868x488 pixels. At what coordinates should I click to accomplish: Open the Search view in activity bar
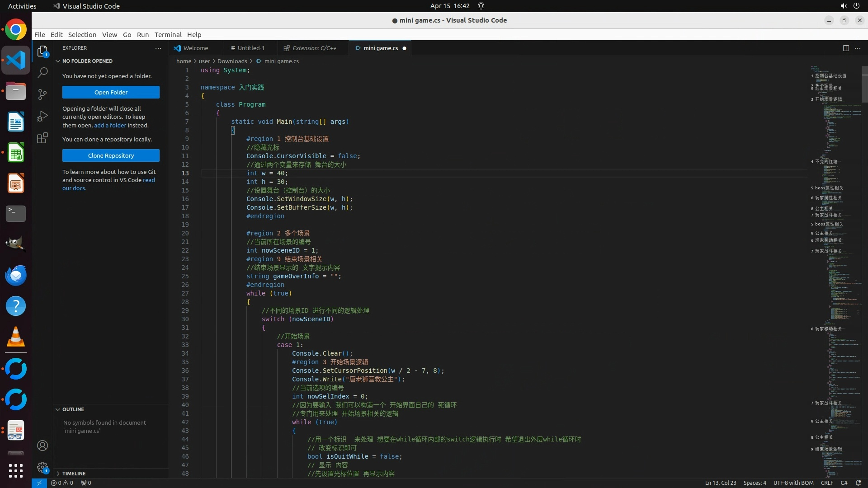pyautogui.click(x=42, y=72)
